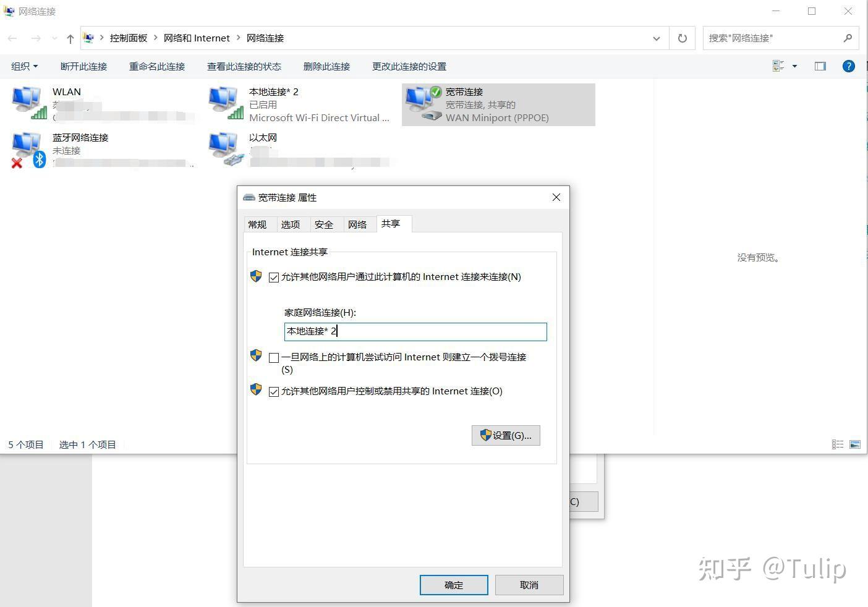Screen dimensions: 868x607
Task: Confirm with the 确定 button
Action: coord(454,585)
